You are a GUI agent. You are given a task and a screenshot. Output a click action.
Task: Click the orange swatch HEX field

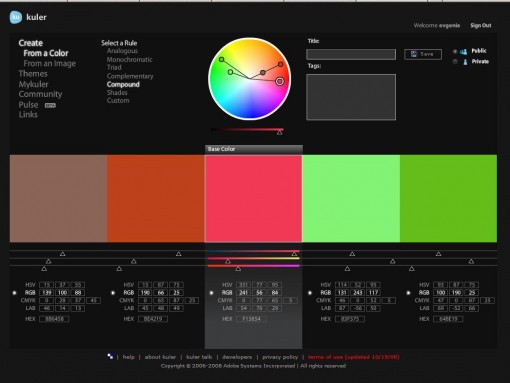click(153, 319)
